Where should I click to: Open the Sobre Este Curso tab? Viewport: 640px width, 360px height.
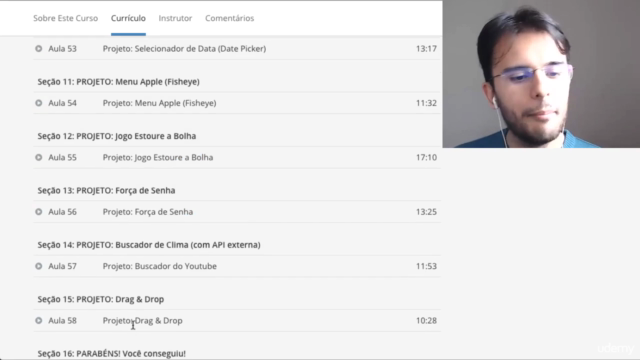pos(65,18)
